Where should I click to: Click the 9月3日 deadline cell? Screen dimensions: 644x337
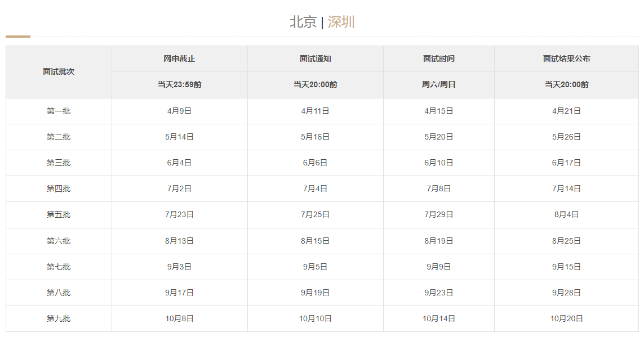pyautogui.click(x=180, y=267)
